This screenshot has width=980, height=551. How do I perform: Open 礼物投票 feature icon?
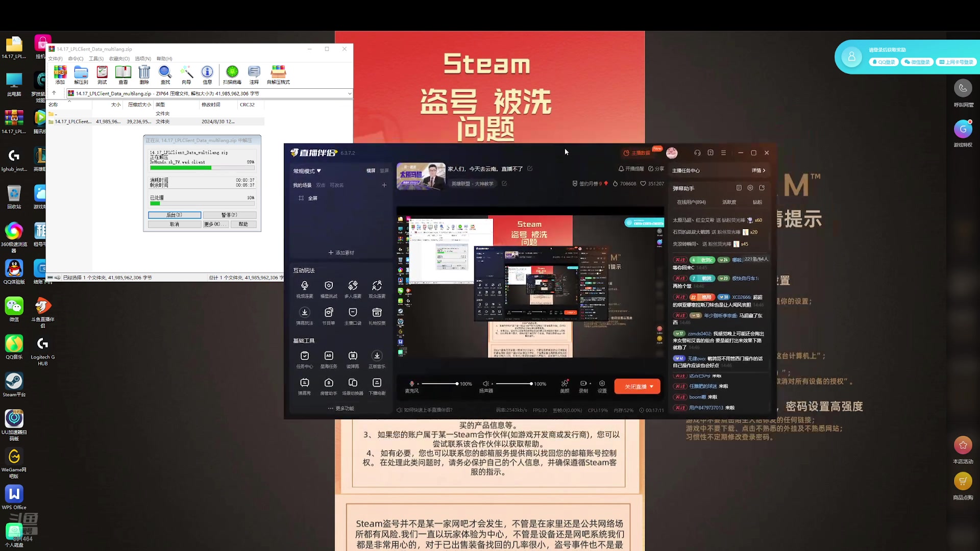pos(377,316)
